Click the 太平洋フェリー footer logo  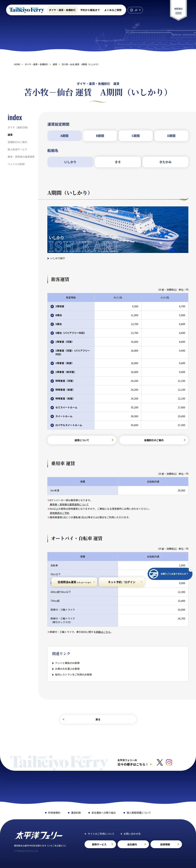click(x=39, y=835)
